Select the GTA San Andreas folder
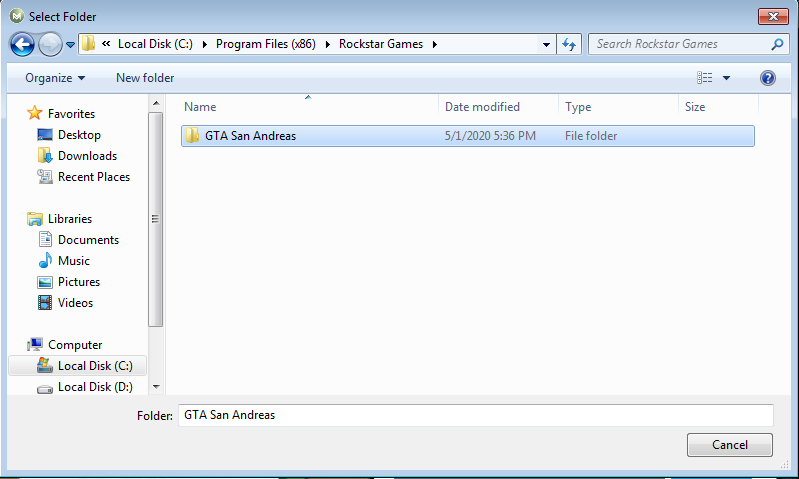The width and height of the screenshot is (799, 479). pos(468,136)
